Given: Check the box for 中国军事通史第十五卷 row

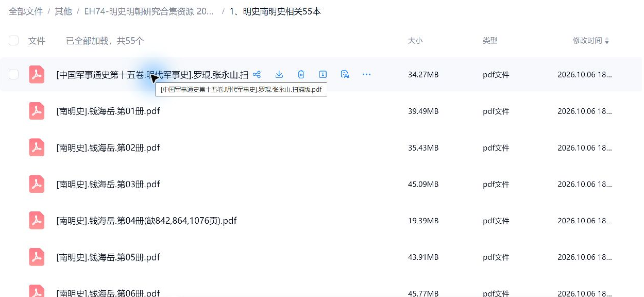Looking at the screenshot, I should coord(14,75).
